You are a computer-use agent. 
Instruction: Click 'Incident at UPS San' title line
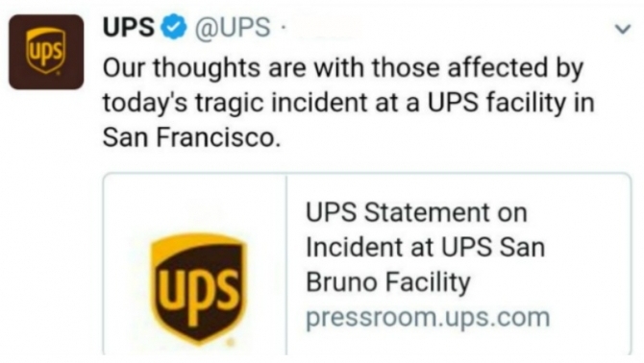(426, 248)
